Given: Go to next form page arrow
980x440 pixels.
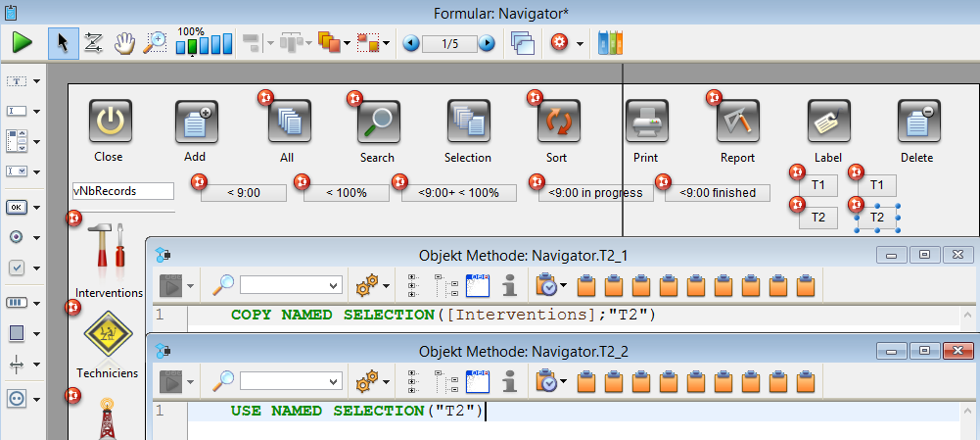Looking at the screenshot, I should 487,43.
